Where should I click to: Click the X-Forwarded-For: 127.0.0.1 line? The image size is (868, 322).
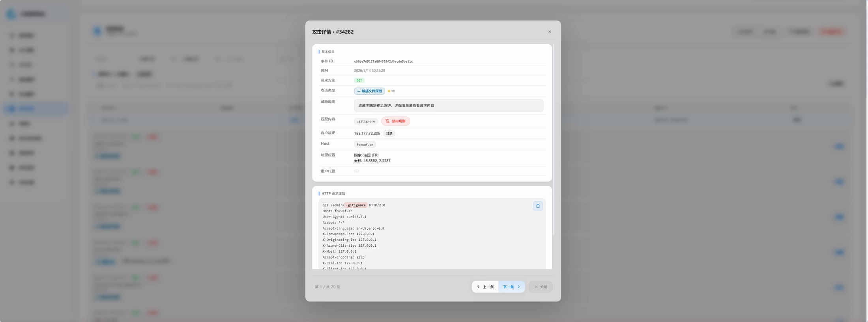pyautogui.click(x=348, y=234)
